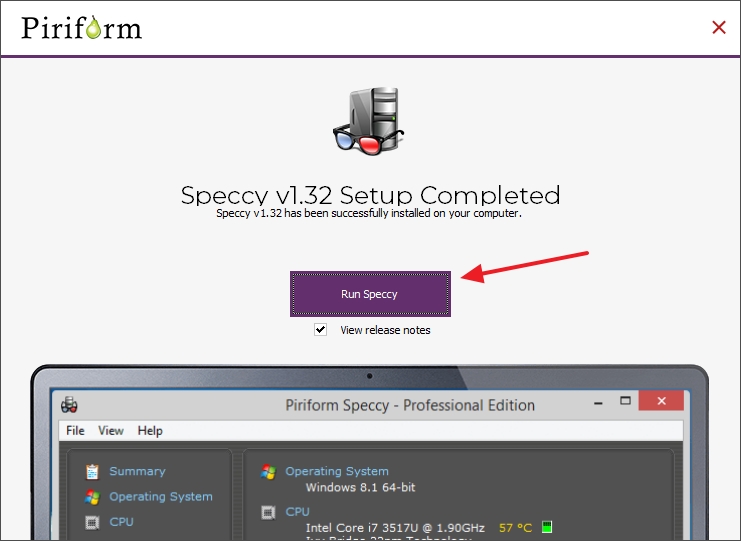
Task: Click the Speccy computer with glasses logo
Action: [x=368, y=123]
